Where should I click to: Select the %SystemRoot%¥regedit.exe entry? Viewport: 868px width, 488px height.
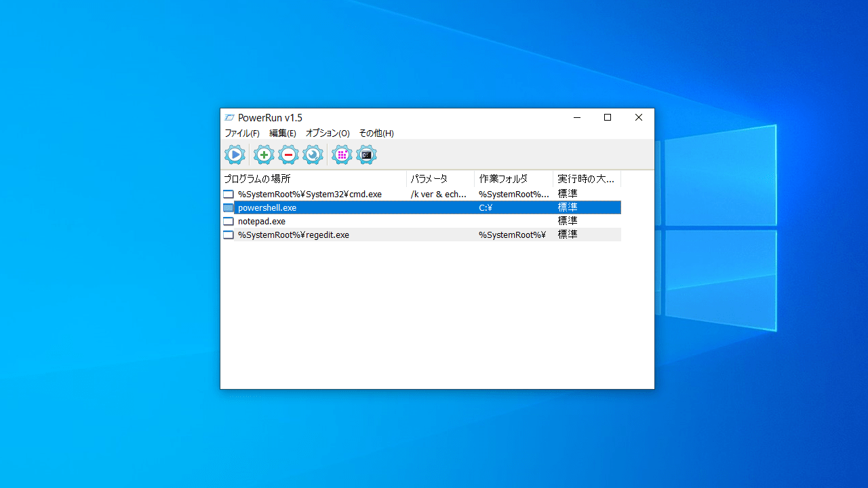click(x=420, y=235)
